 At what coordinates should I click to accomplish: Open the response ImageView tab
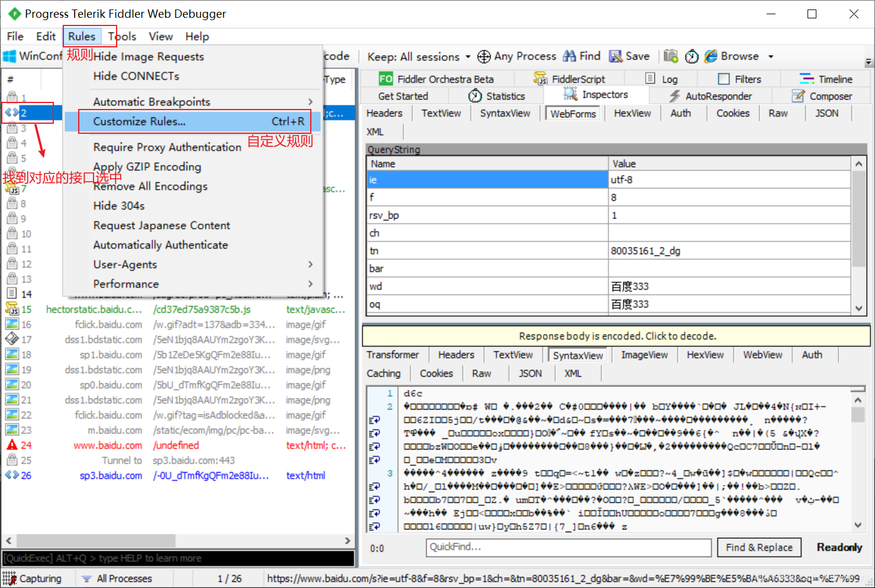pos(645,355)
